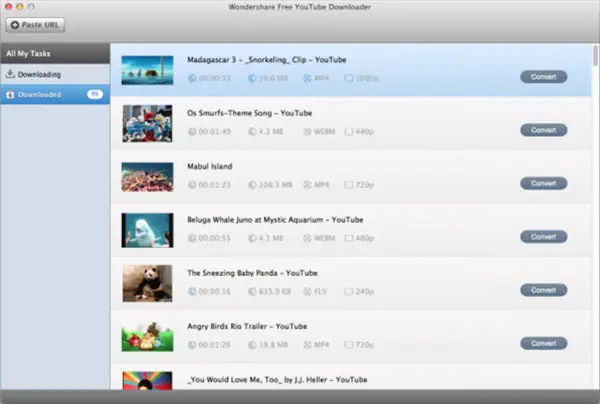Click the file size icon for Madagascar 3

tap(252, 78)
